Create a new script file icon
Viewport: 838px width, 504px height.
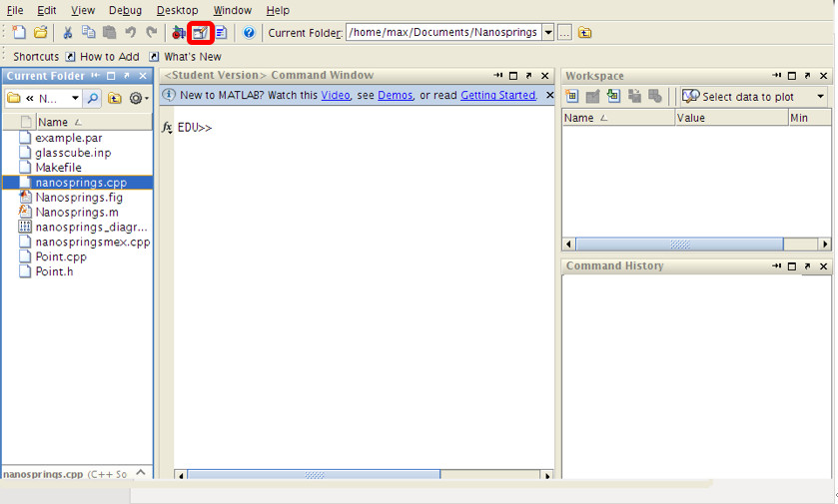pyautogui.click(x=19, y=33)
